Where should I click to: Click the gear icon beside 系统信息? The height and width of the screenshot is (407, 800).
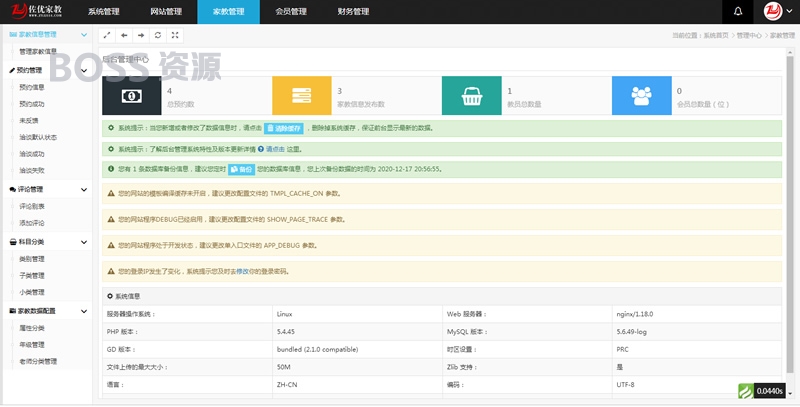tap(110, 296)
